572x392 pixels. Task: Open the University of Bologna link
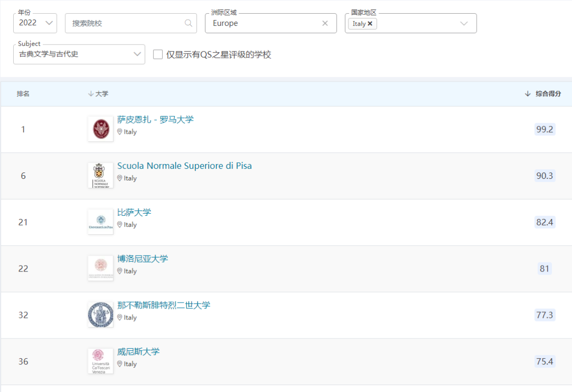pos(142,259)
